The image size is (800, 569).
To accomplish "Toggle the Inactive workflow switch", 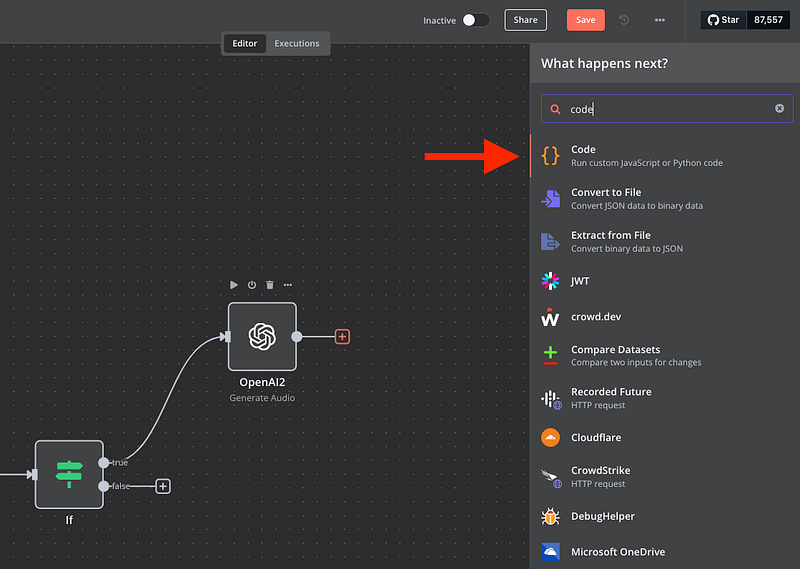I will tap(476, 20).
